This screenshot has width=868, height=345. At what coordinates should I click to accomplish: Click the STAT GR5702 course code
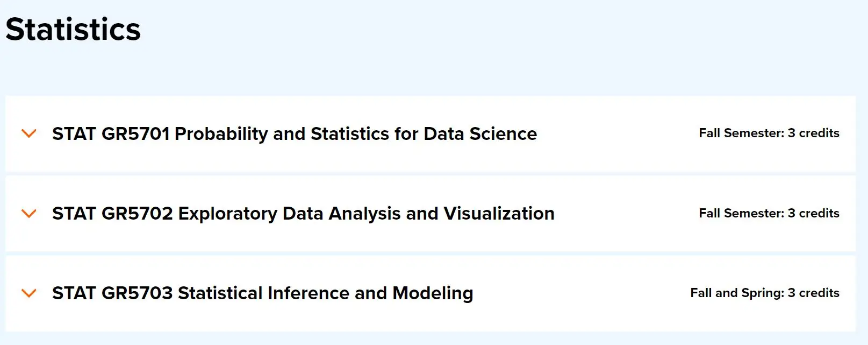(x=112, y=214)
